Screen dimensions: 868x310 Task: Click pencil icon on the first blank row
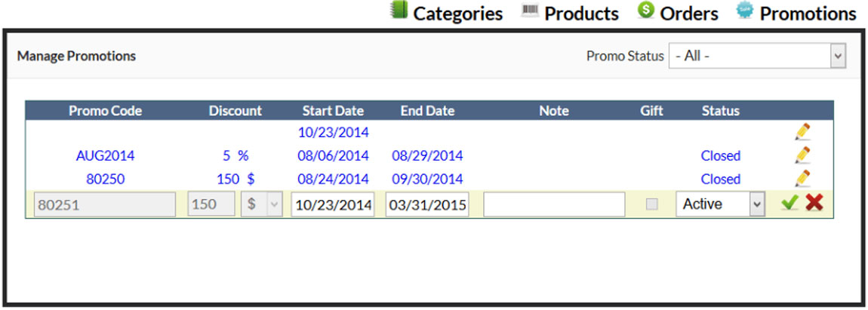(802, 132)
